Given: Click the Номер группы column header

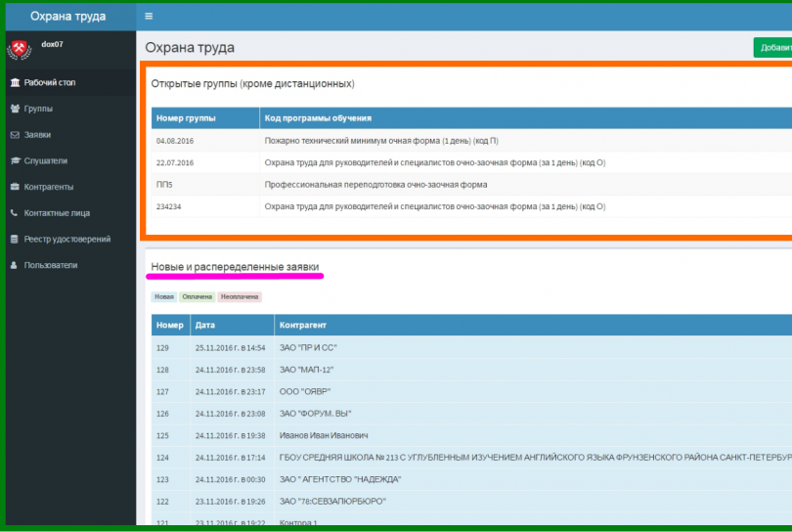Looking at the screenshot, I should coord(205,117).
